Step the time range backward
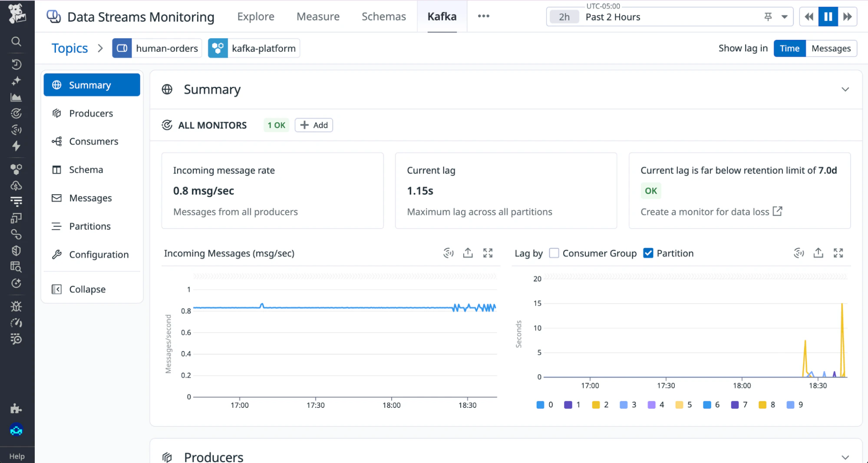This screenshot has height=463, width=868. (x=809, y=17)
